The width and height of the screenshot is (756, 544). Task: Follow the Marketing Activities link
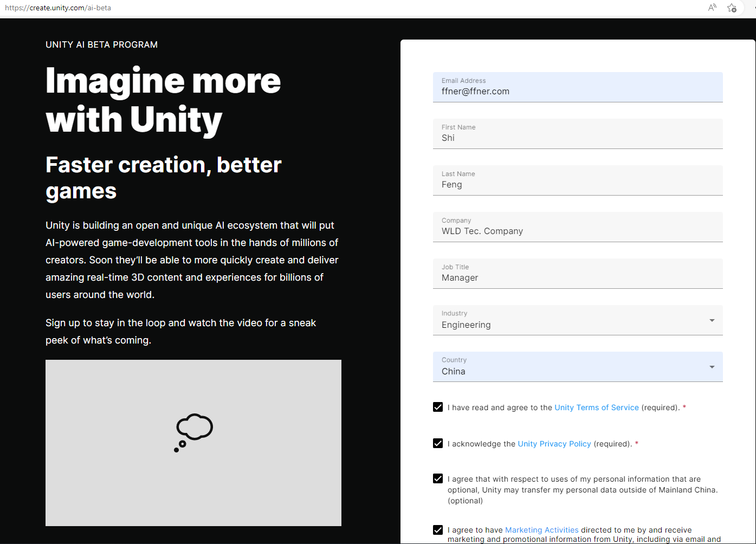[541, 530]
